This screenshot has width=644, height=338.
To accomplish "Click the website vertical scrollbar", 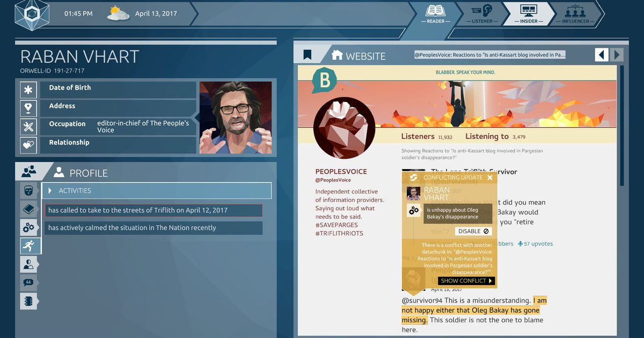I will tap(622, 126).
